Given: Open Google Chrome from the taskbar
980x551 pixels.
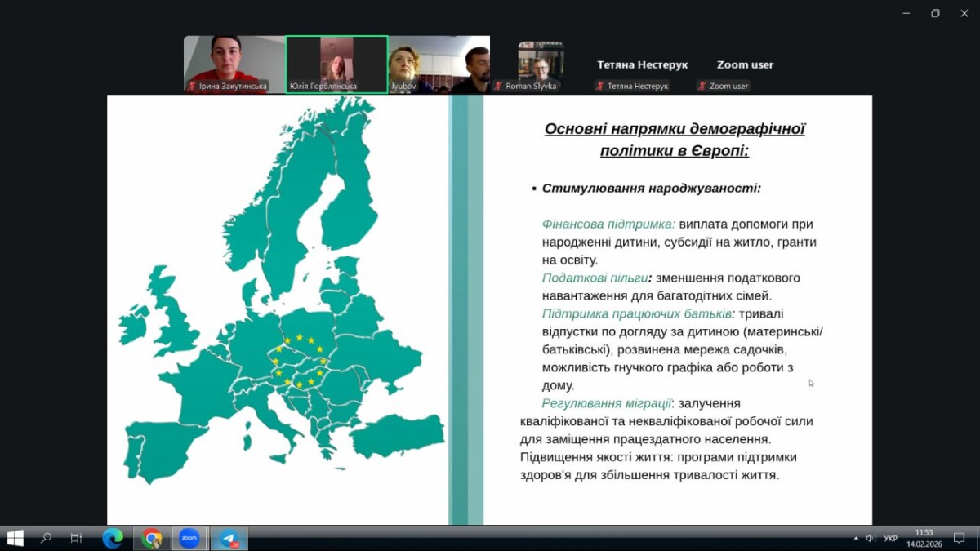Looking at the screenshot, I should (x=151, y=538).
